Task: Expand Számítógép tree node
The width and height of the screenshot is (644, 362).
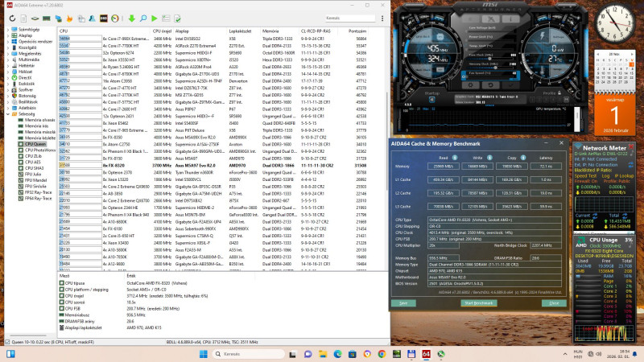Action: [8, 30]
